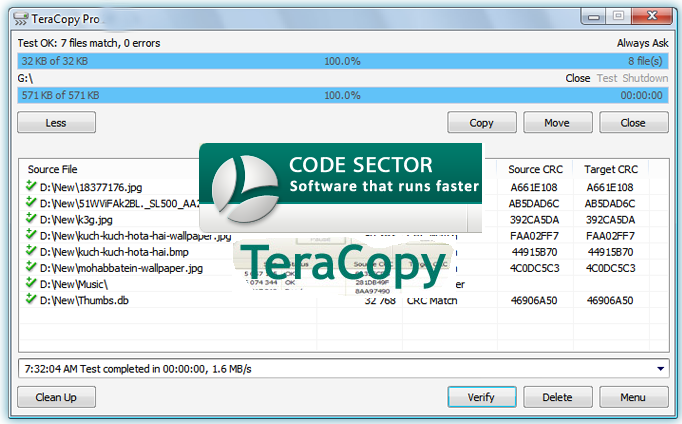The image size is (682, 424).
Task: Click the Test after-completion text option
Action: point(607,78)
